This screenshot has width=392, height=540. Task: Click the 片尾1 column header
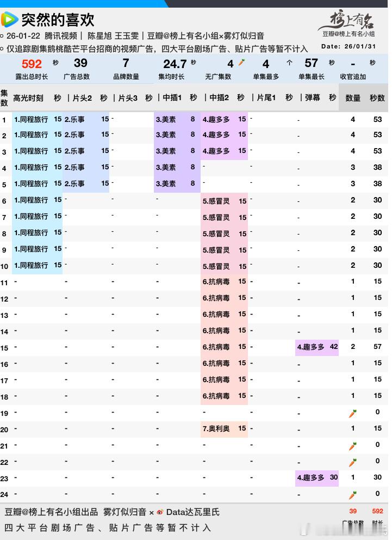click(x=266, y=98)
